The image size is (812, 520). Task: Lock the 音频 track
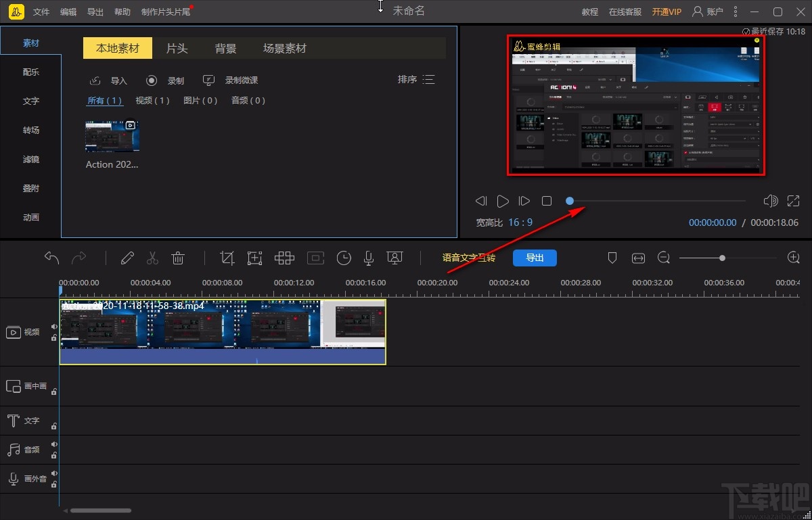point(54,454)
